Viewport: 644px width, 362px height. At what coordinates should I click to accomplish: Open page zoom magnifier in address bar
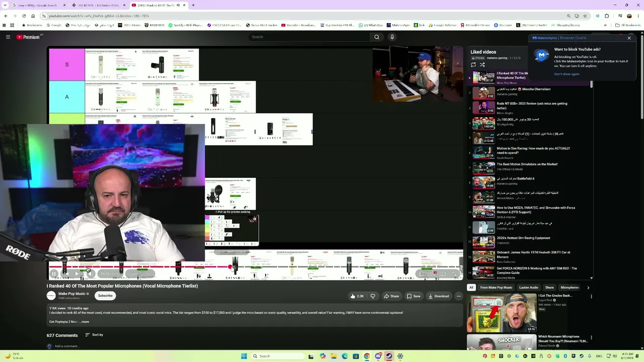pyautogui.click(x=569, y=16)
